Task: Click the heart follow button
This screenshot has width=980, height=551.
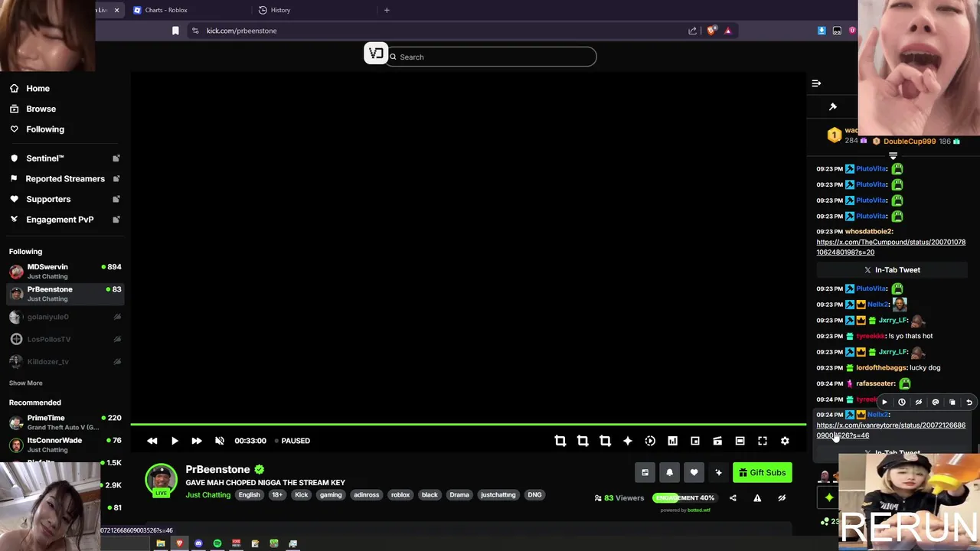Action: tap(694, 473)
